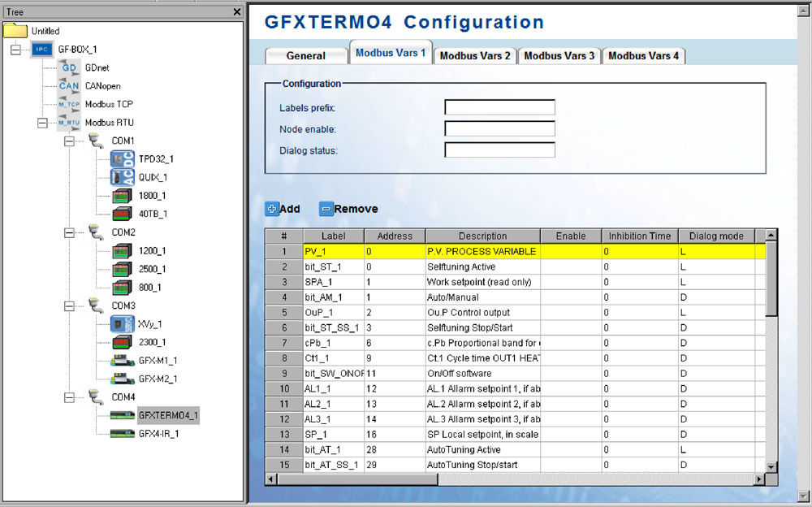Image resolution: width=812 pixels, height=507 pixels.
Task: Switch to the Modbus Vars 2 tab
Action: (x=475, y=55)
